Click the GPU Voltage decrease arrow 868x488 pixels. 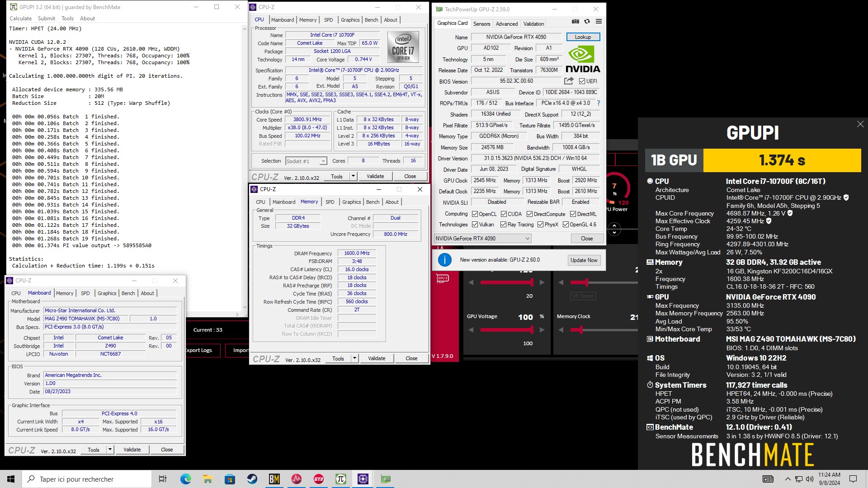[x=471, y=330]
